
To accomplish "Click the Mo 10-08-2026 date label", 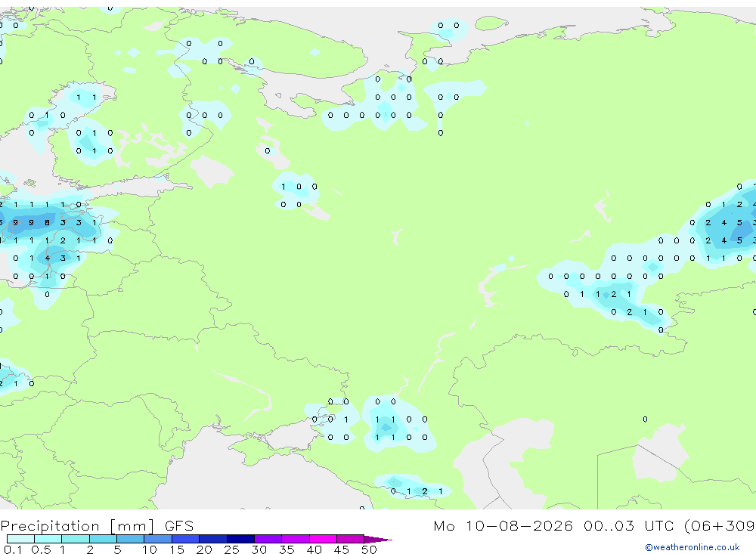I will [503, 525].
